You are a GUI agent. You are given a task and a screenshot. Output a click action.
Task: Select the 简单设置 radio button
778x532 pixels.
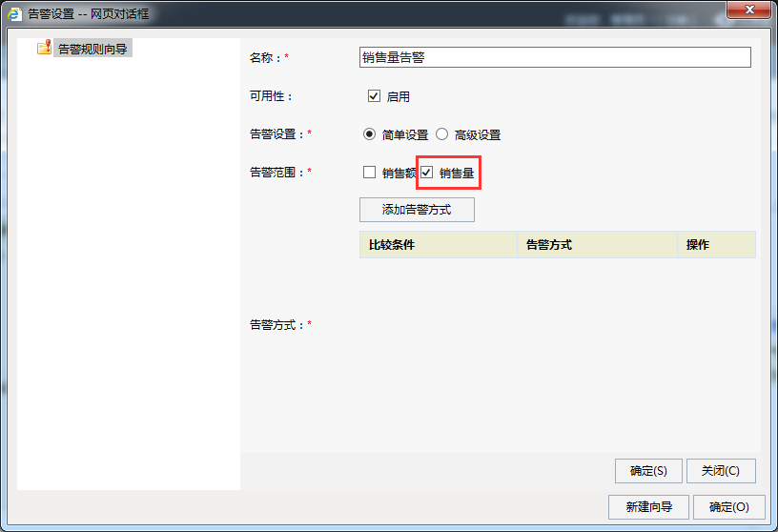coord(369,134)
